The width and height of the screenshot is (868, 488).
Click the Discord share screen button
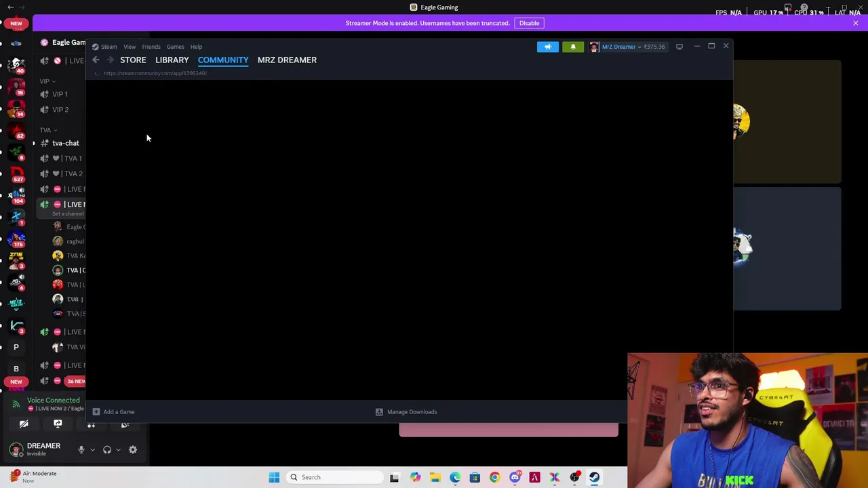(58, 424)
